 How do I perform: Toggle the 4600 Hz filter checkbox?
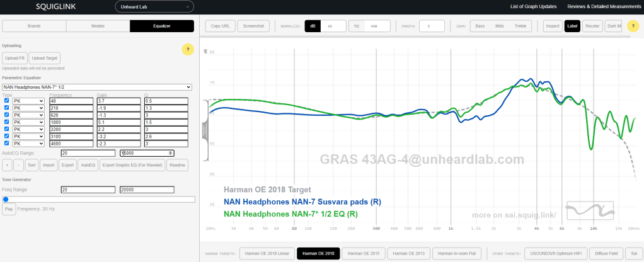pyautogui.click(x=7, y=144)
